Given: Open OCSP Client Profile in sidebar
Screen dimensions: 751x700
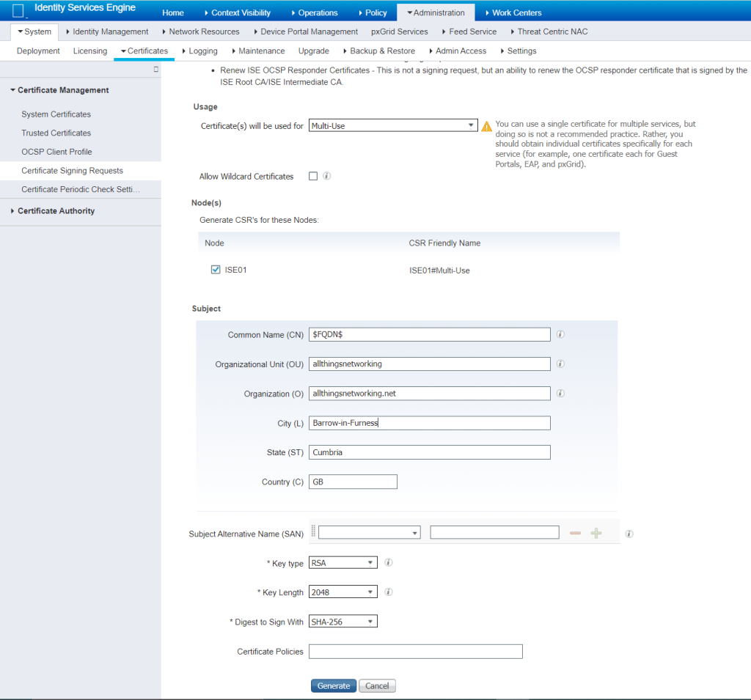Looking at the screenshot, I should click(x=56, y=151).
